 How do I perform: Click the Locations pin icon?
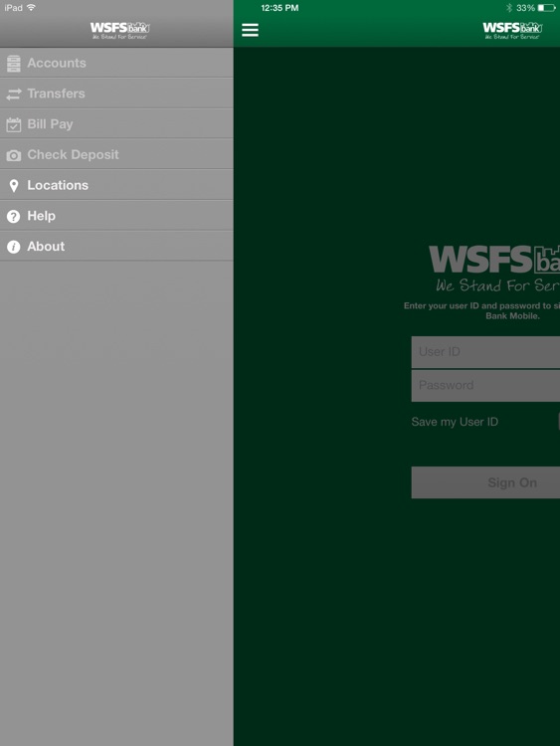pyautogui.click(x=14, y=186)
